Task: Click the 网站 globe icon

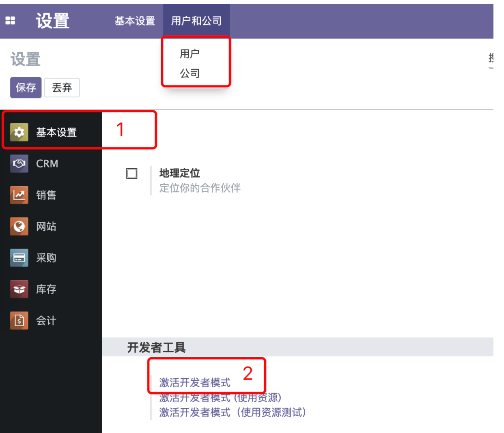Action: (x=19, y=226)
